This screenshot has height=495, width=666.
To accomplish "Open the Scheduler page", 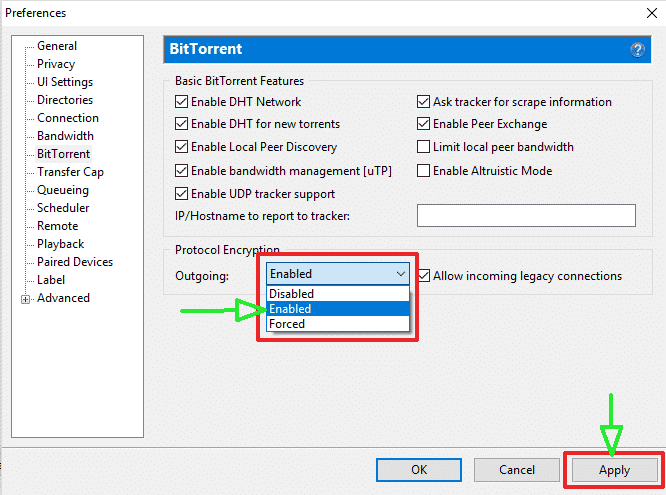I will (63, 208).
